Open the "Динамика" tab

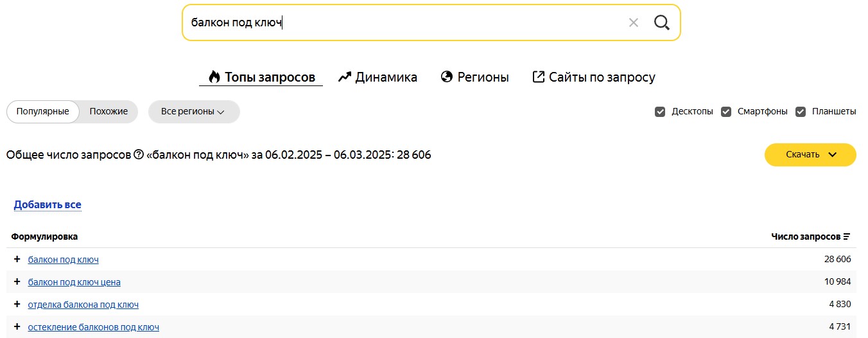point(378,78)
